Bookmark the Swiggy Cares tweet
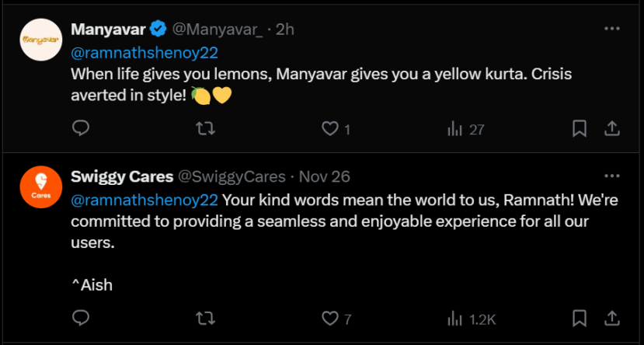 coord(580,318)
